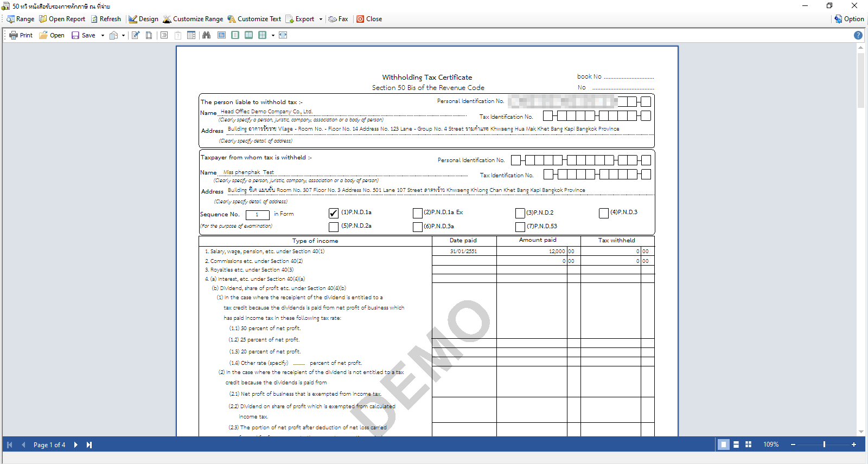Tick the (7)P.N.D.53 checkbox
The width and height of the screenshot is (868, 464).
click(520, 227)
